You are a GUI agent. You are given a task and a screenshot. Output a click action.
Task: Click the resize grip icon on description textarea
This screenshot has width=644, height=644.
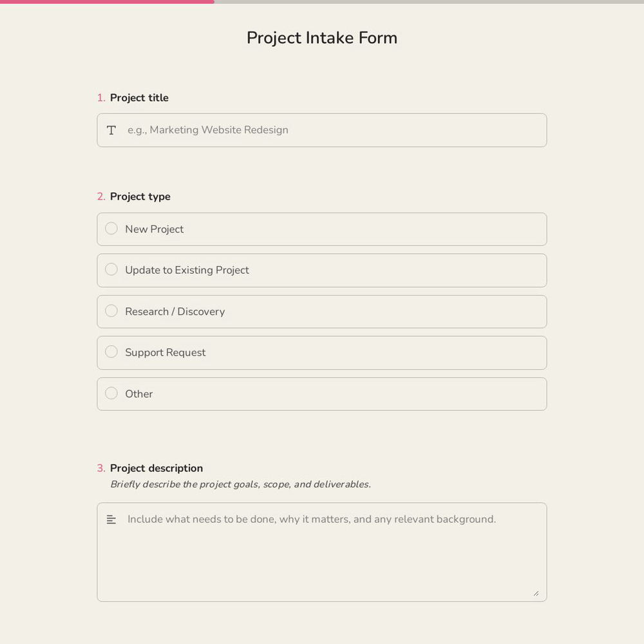point(536,593)
